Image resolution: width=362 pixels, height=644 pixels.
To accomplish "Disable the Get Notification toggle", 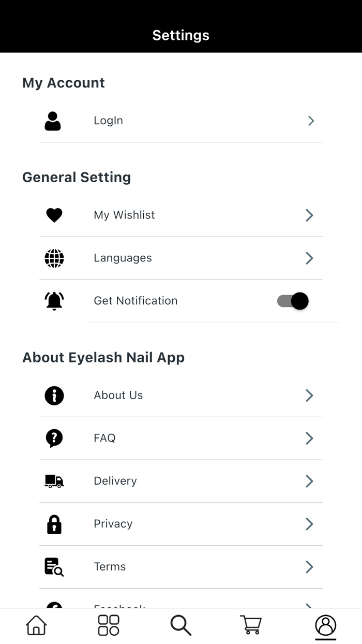I will tap(293, 301).
